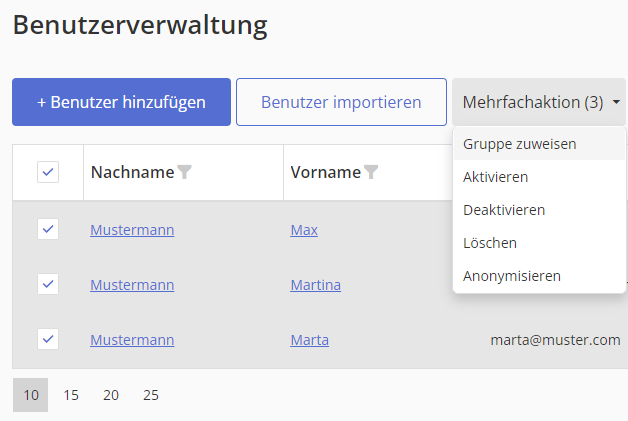Select Aktivieren in the dropdown menu
This screenshot has height=421, width=628.
point(496,177)
